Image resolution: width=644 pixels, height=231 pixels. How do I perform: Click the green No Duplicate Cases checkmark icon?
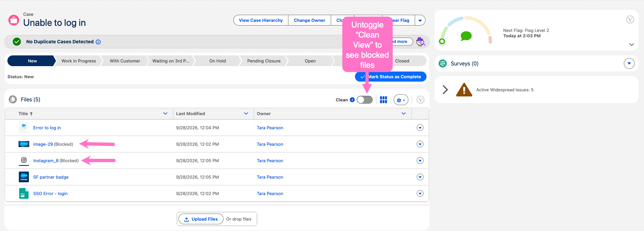click(17, 42)
